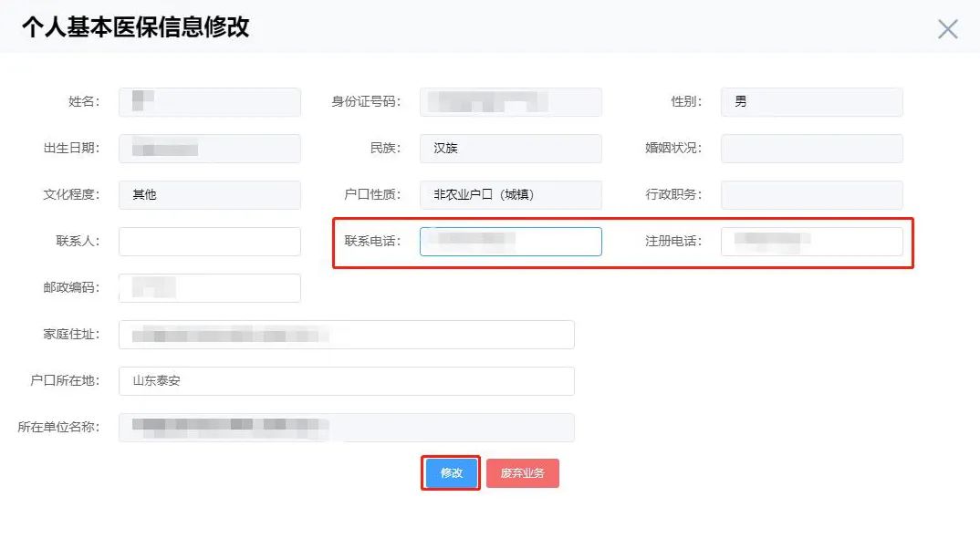Click the 性别 field showing 男

[811, 102]
